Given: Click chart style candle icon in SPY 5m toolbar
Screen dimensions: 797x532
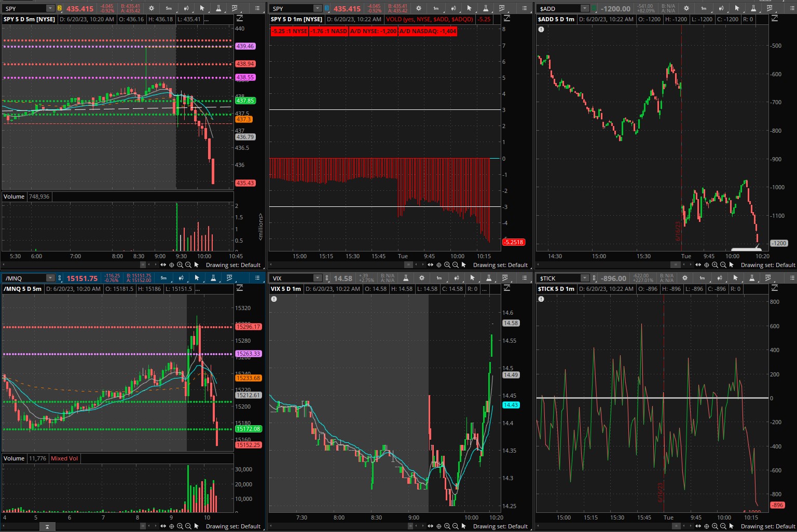Looking at the screenshot, I should tap(186, 8).
